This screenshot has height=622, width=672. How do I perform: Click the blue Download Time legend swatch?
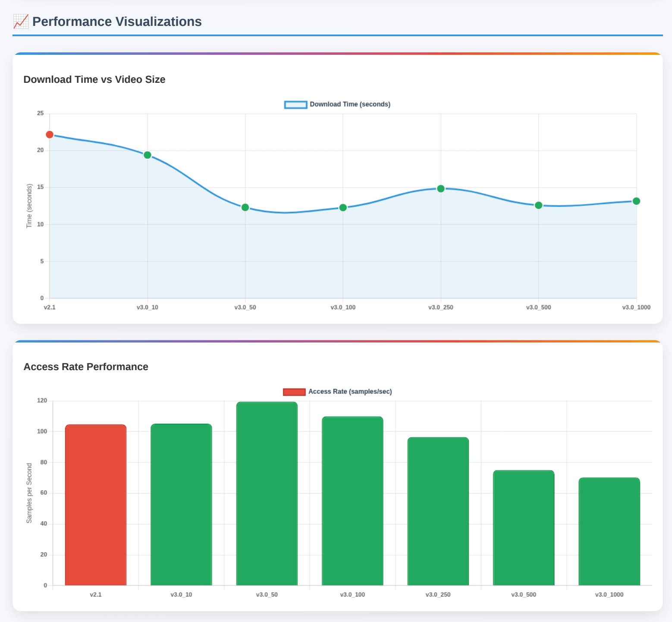coord(295,104)
